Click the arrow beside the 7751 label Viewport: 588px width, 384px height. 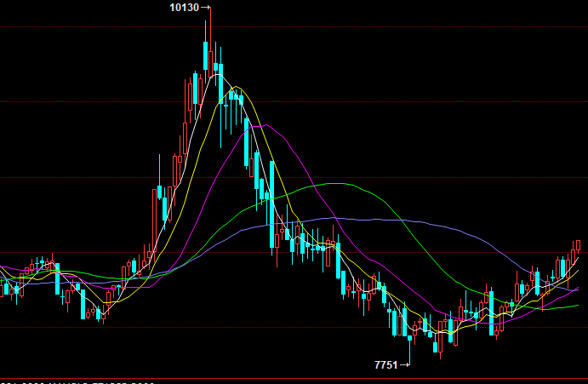(x=404, y=364)
